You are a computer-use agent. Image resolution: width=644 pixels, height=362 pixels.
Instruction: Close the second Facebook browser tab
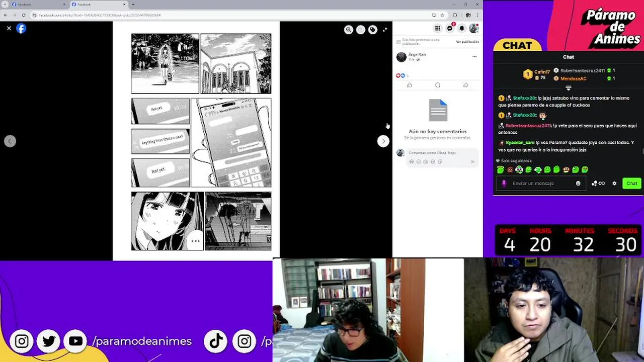coord(124,5)
